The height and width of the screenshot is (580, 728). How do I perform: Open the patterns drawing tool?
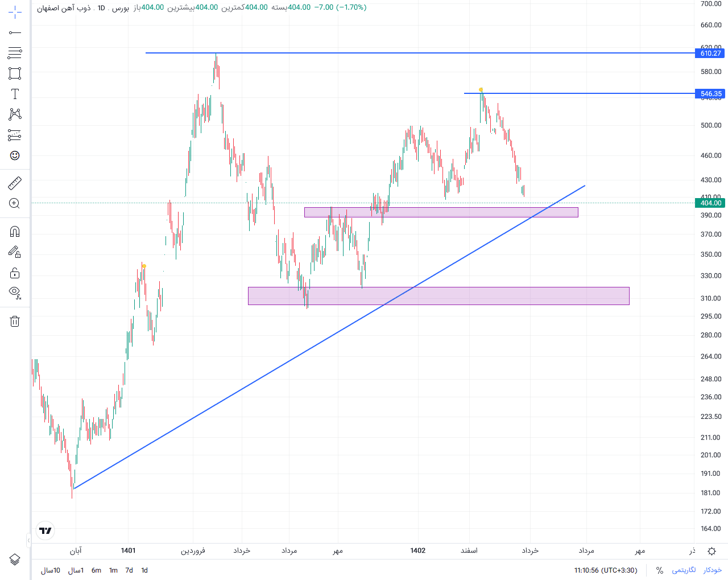coord(15,114)
